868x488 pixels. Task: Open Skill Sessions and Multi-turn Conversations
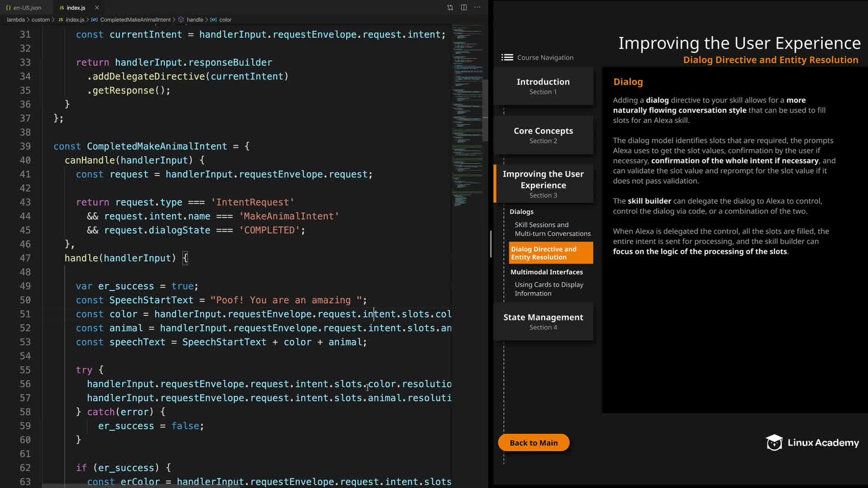[552, 229]
